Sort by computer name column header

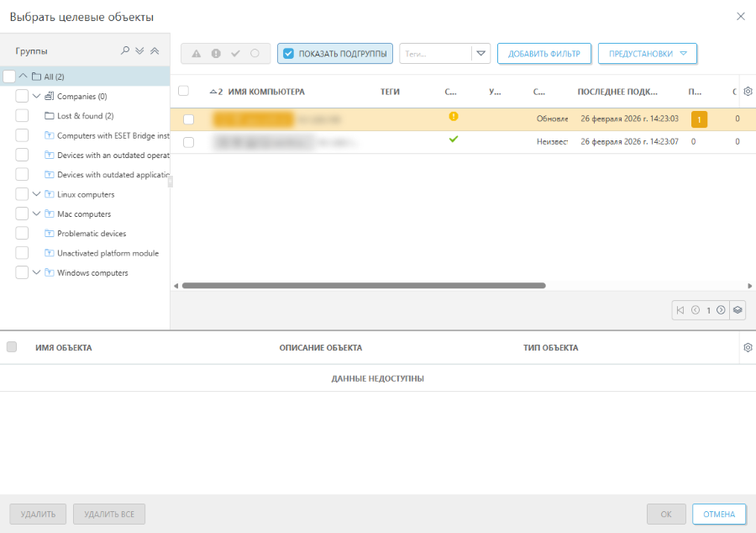pyautogui.click(x=266, y=92)
